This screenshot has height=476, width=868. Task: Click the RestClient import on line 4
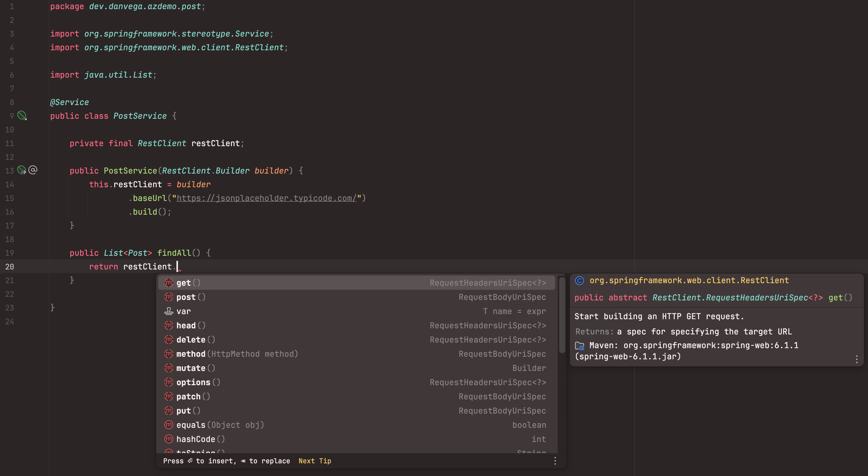click(x=169, y=47)
